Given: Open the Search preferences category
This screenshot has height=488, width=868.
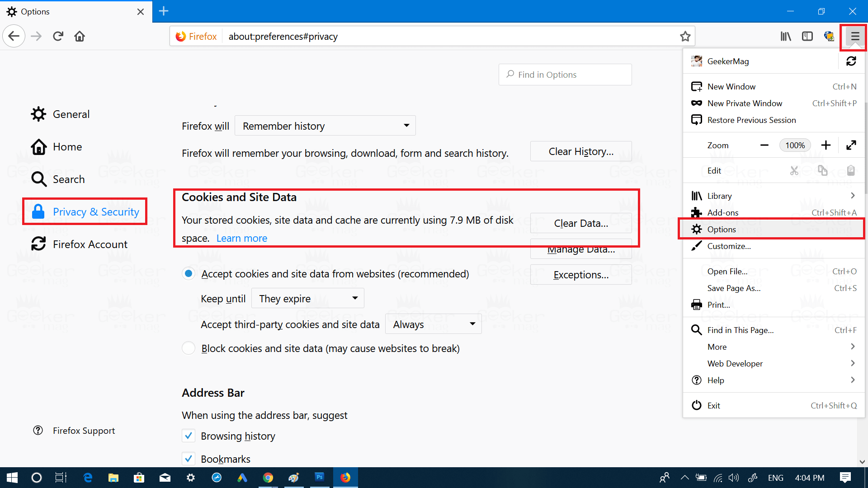Looking at the screenshot, I should [58, 179].
